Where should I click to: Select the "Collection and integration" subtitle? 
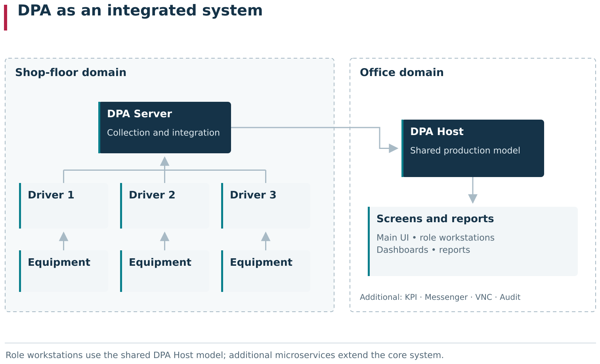click(163, 133)
